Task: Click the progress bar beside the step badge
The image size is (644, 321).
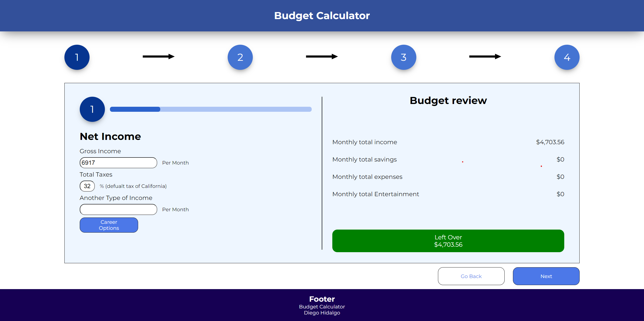Action: pos(211,109)
